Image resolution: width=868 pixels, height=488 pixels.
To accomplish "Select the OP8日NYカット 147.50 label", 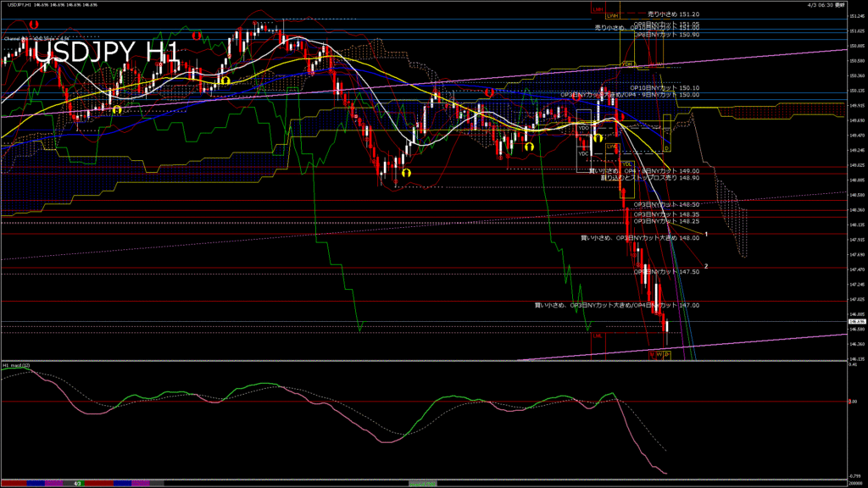I will click(666, 272).
